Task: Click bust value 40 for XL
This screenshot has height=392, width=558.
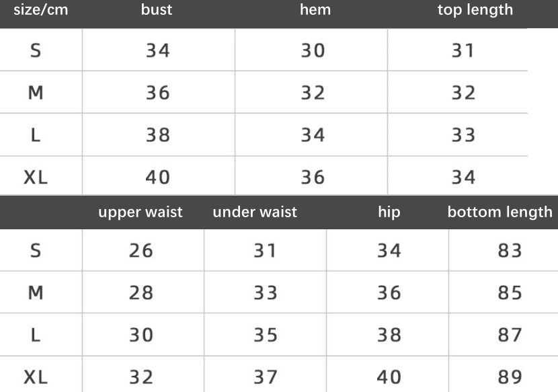Action: [157, 177]
